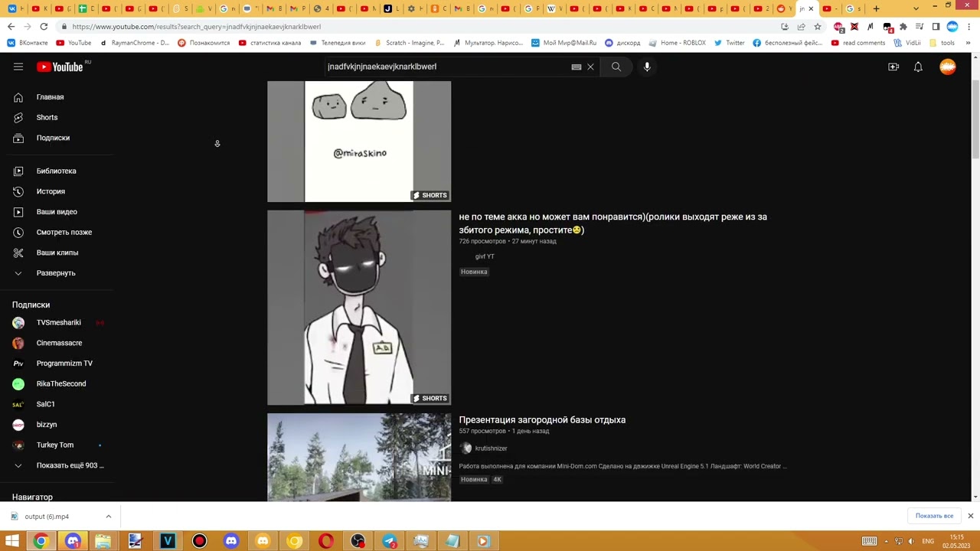
Task: Open OBS Studio from the taskbar
Action: pos(358,542)
